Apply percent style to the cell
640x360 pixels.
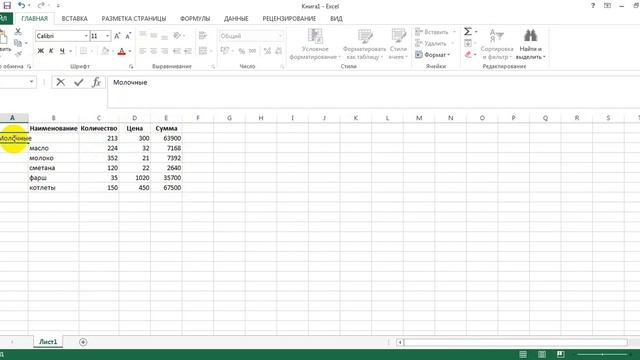pos(242,51)
